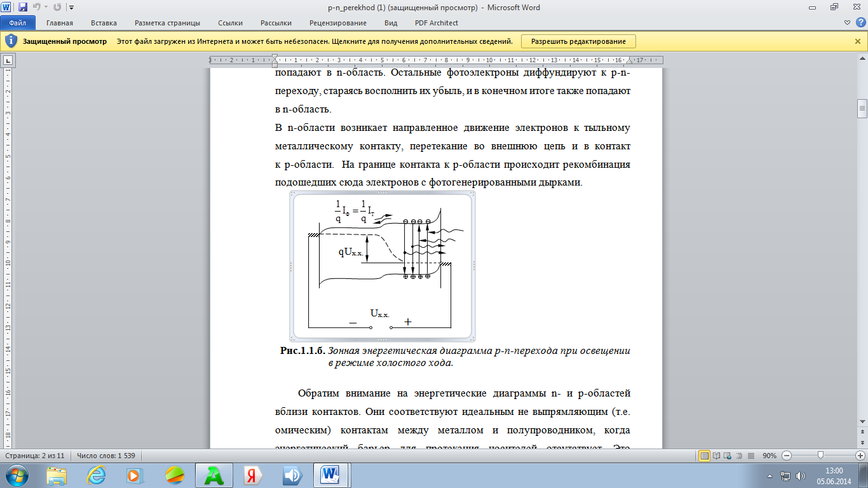The width and height of the screenshot is (868, 488).
Task: Go to next page with double down arrow
Action: [x=862, y=442]
